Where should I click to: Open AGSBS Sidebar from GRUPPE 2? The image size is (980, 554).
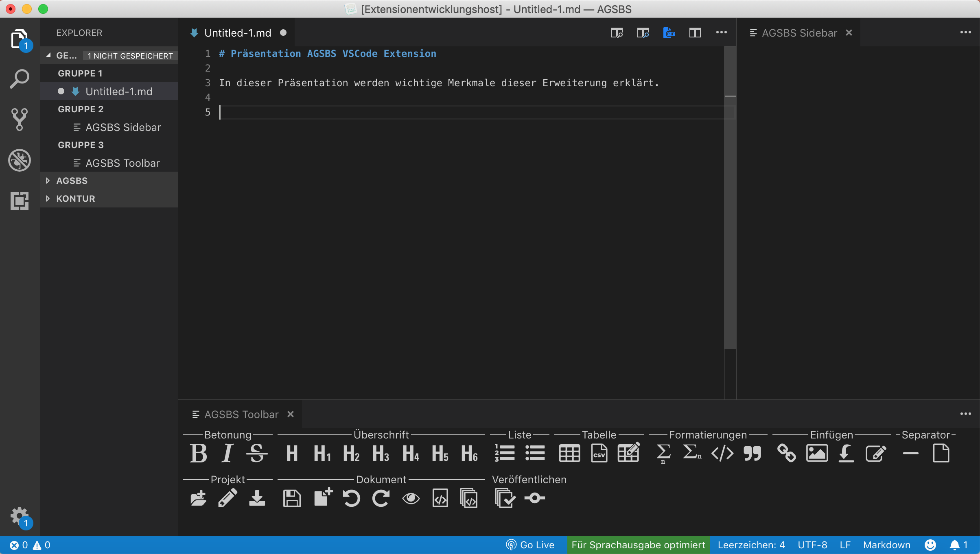pos(123,127)
